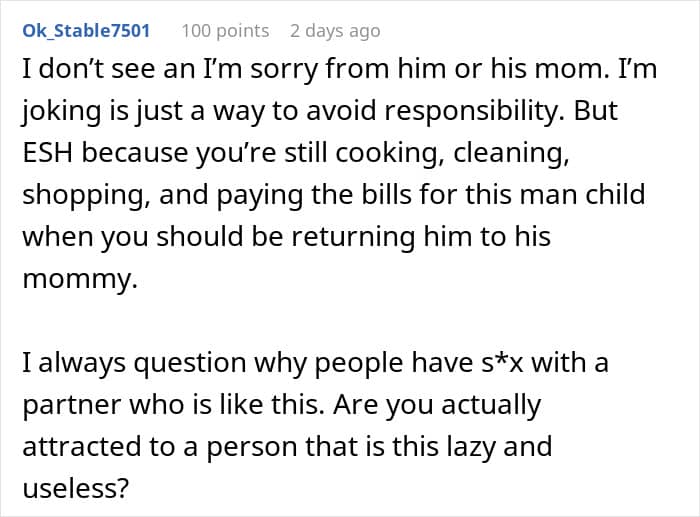Open the Ok_Stable7501 user profile
This screenshot has width=700, height=517.
point(86,31)
